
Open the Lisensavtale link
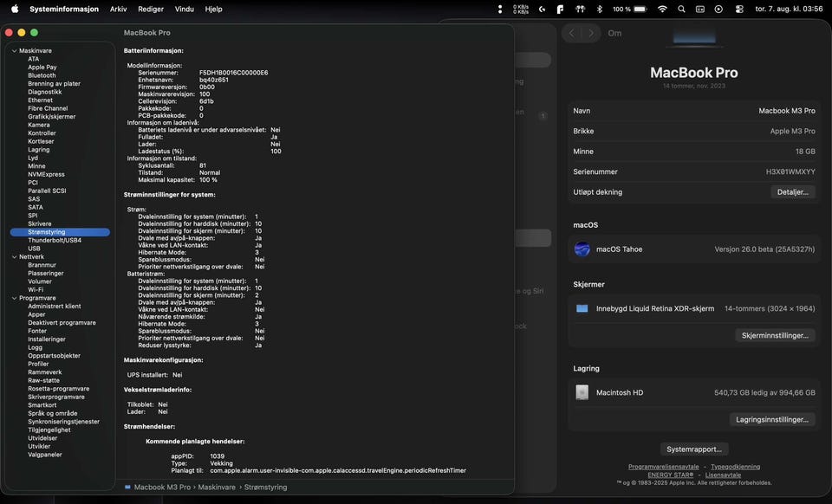pyautogui.click(x=723, y=475)
